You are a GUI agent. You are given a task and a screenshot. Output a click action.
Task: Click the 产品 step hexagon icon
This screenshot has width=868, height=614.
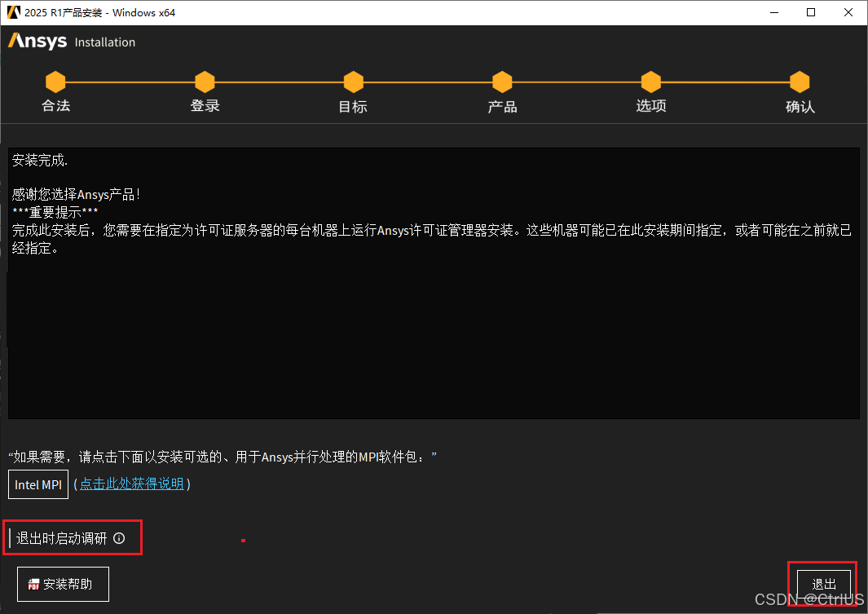coord(502,82)
